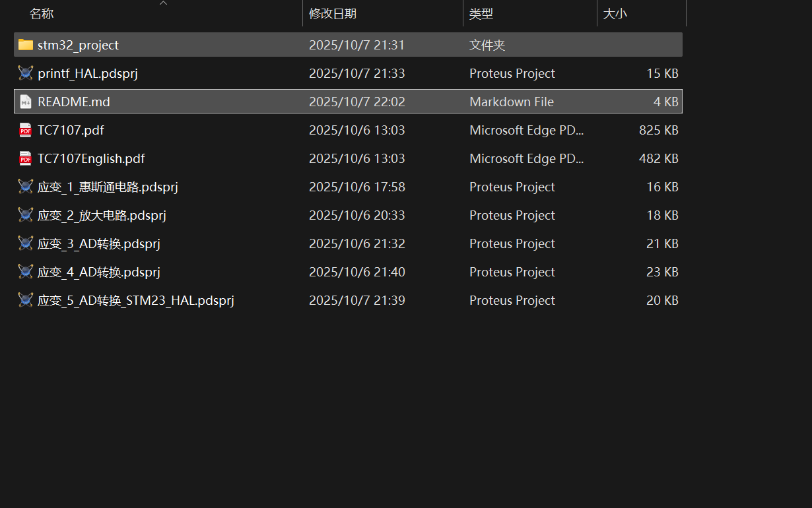The image size is (812, 508).
Task: Click the 482 KB size cell
Action: click(658, 158)
